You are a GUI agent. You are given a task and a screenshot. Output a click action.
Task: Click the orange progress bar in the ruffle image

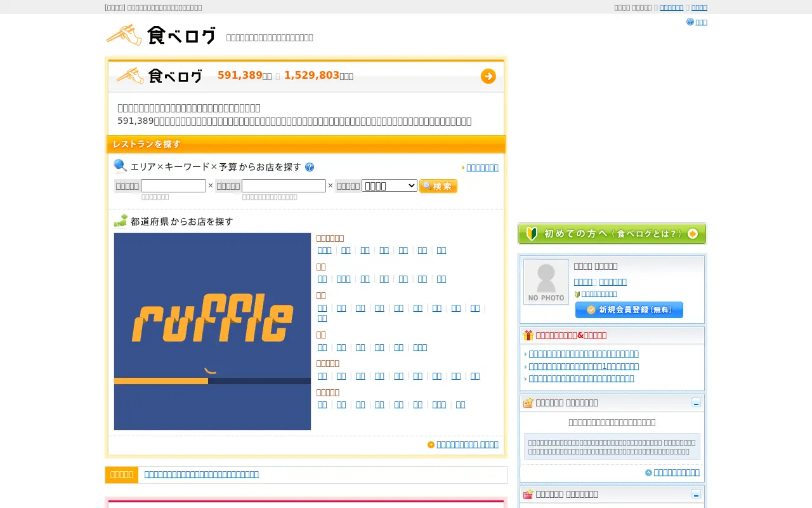161,381
